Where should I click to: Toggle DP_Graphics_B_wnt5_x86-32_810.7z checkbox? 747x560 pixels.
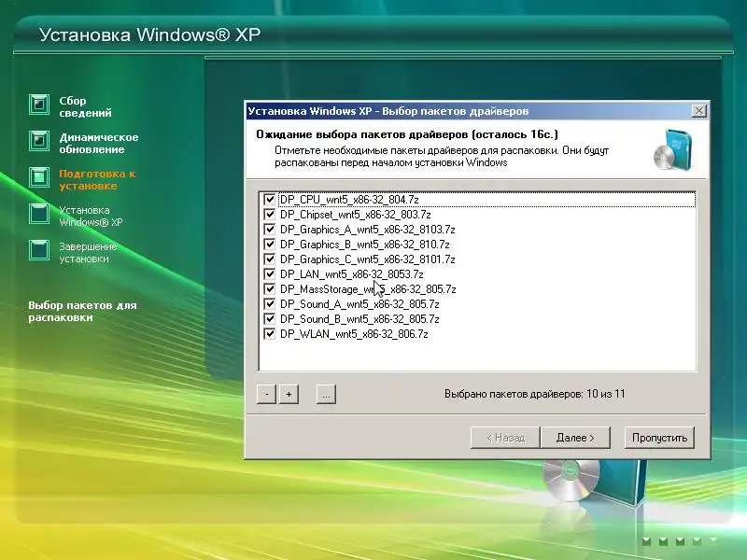point(269,245)
